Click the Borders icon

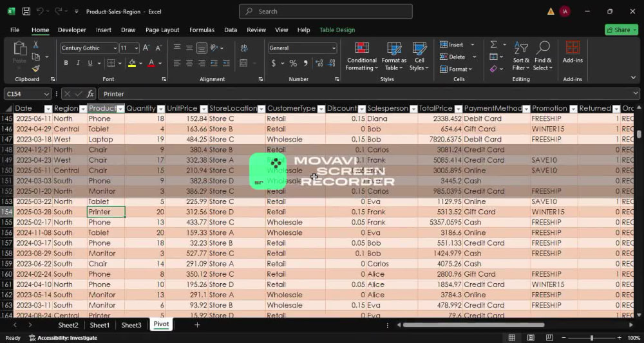(x=111, y=63)
